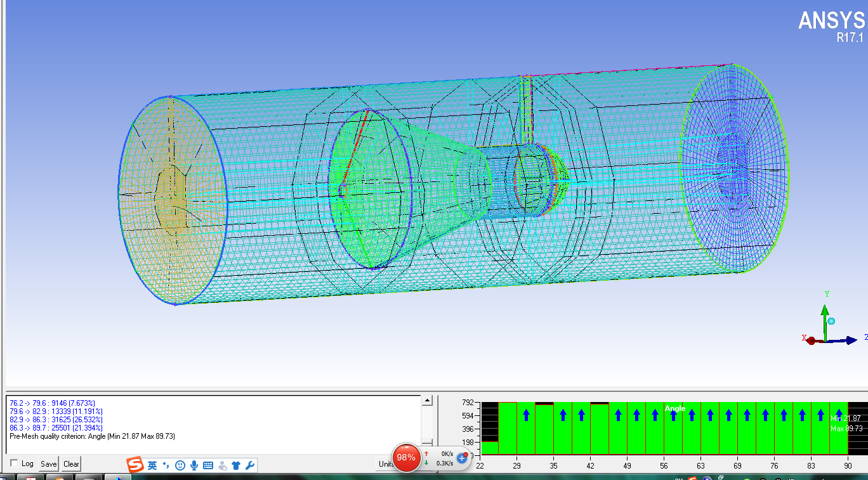Click the red X axis end on triad
Screen dimensions: 868x480
click(x=810, y=341)
